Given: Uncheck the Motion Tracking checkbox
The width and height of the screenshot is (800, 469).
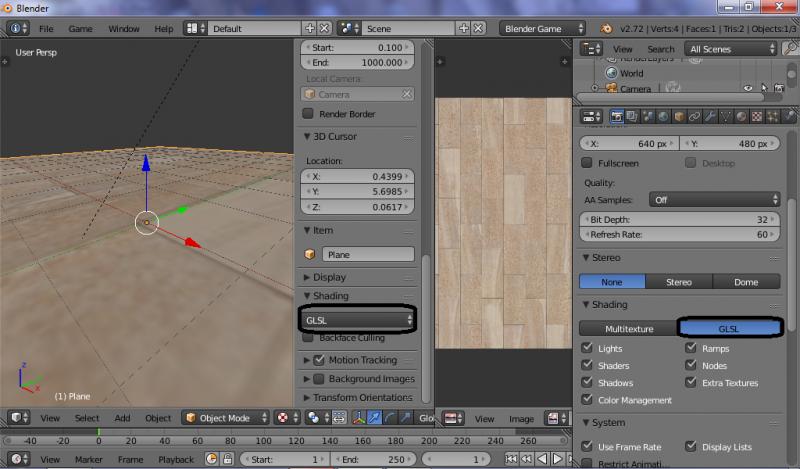Looking at the screenshot, I should [319, 360].
